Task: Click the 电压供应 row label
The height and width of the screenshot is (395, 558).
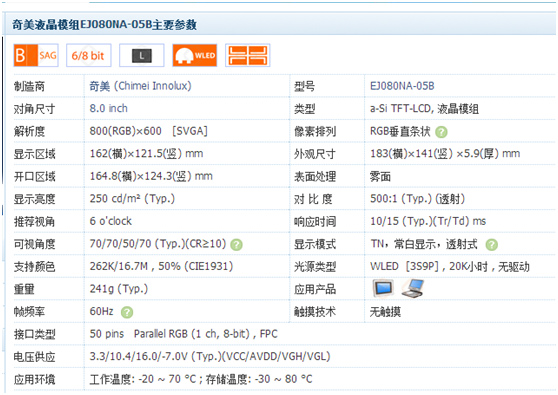Action: point(34,357)
